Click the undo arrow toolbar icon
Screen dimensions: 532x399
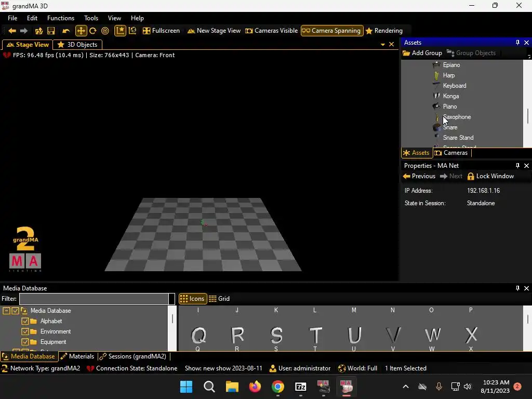(66, 31)
